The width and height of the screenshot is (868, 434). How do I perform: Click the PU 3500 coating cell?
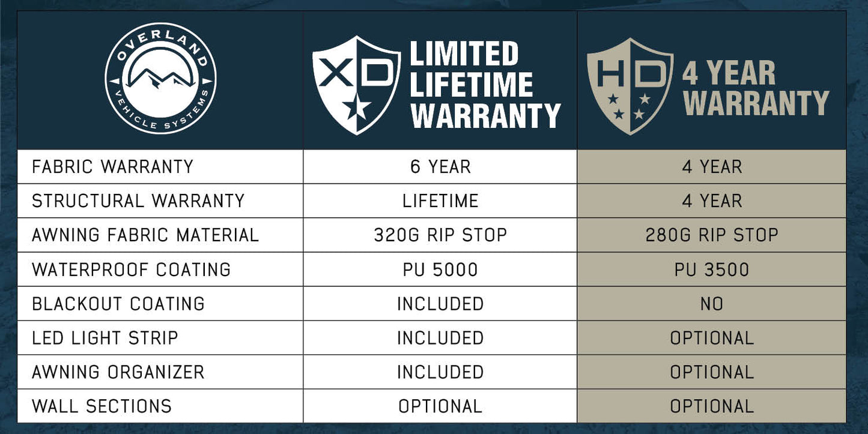click(x=712, y=269)
